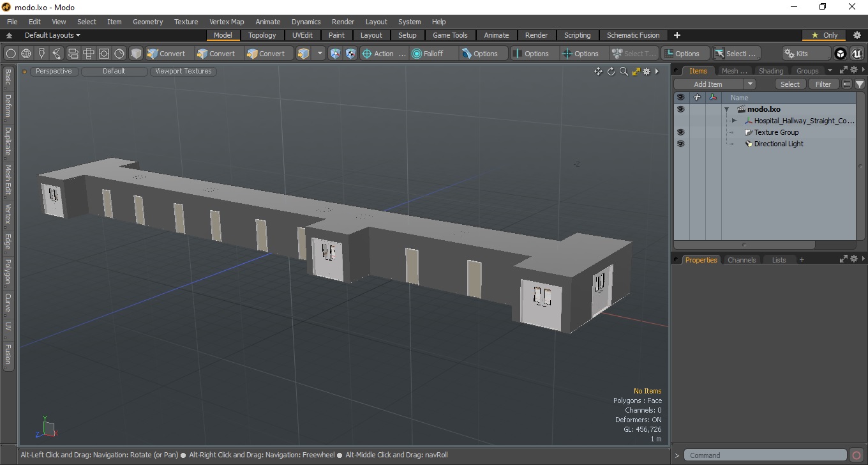Click the Filter button in Items panel

[x=823, y=84]
